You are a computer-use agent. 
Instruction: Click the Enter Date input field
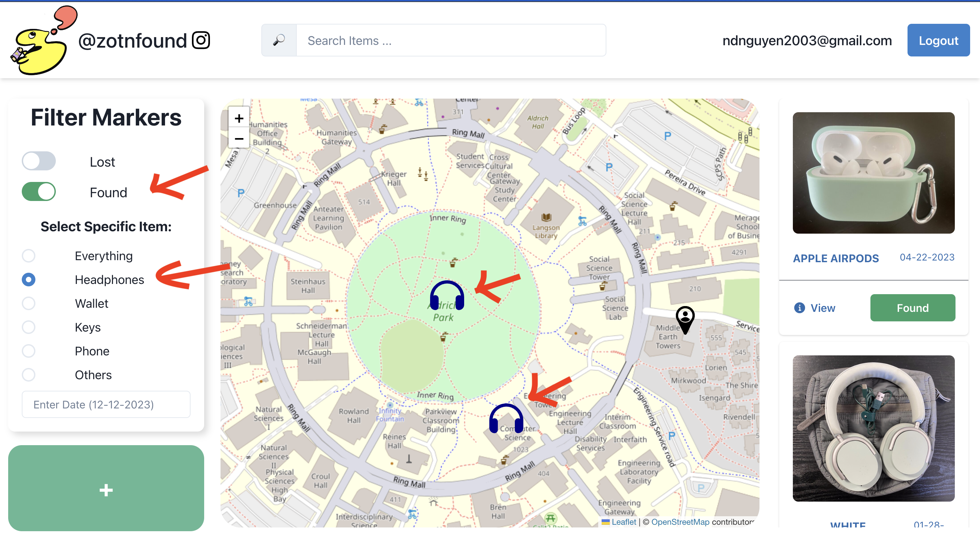pos(106,404)
